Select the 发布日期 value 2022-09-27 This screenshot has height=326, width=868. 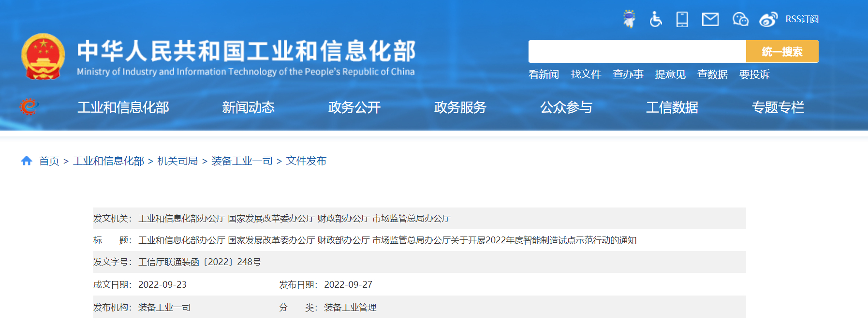(x=348, y=285)
